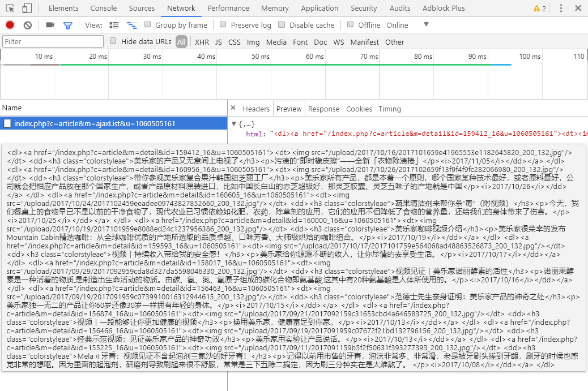The image size is (588, 391).
Task: Click the capture screenshots camera icon
Action: pyautogui.click(x=50, y=25)
